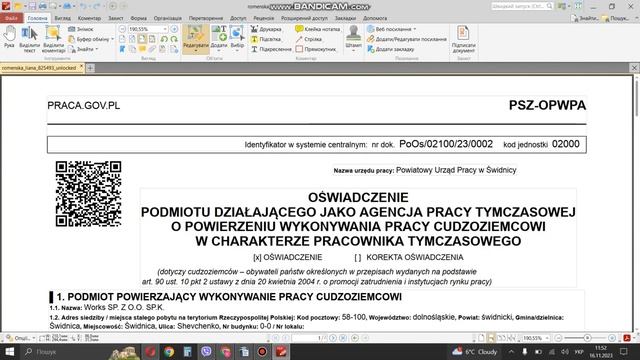Select the Arrow (Стрілка) comment tool
This screenshot has height=360, width=640.
pyautogui.click(x=309, y=39)
